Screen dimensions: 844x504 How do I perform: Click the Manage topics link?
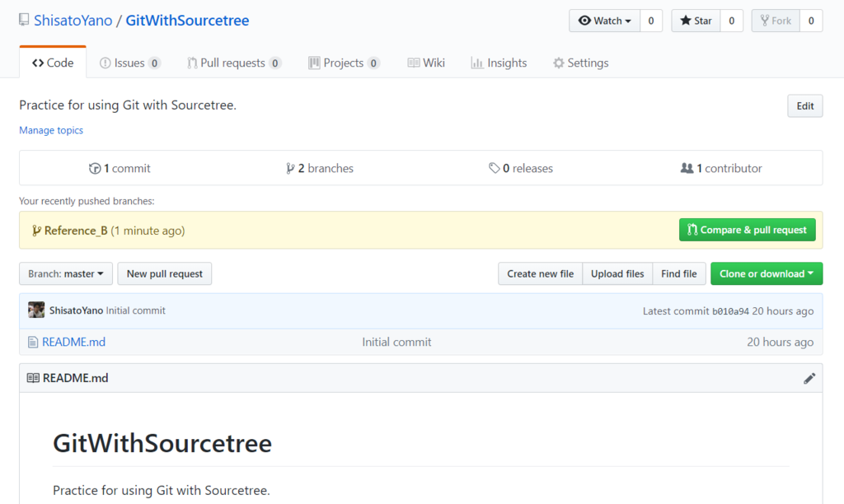pyautogui.click(x=51, y=130)
